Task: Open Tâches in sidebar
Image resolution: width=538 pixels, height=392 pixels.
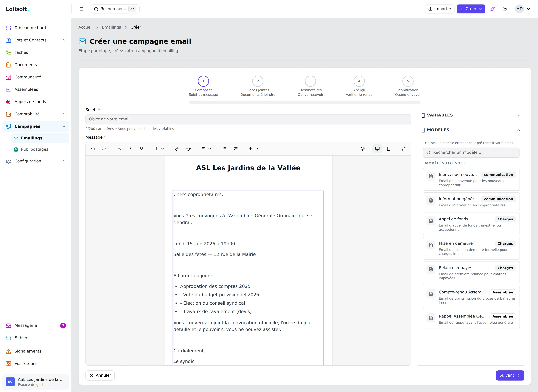Action: pos(36,53)
